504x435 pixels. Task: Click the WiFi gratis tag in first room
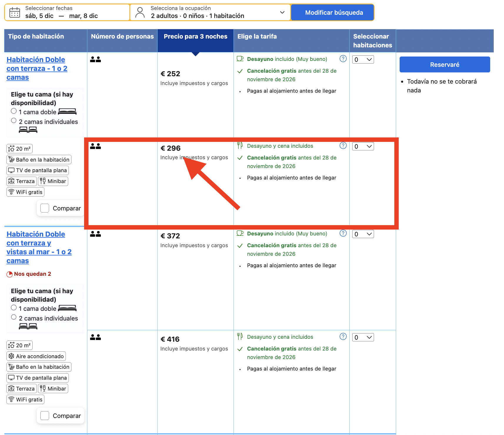[x=25, y=192]
